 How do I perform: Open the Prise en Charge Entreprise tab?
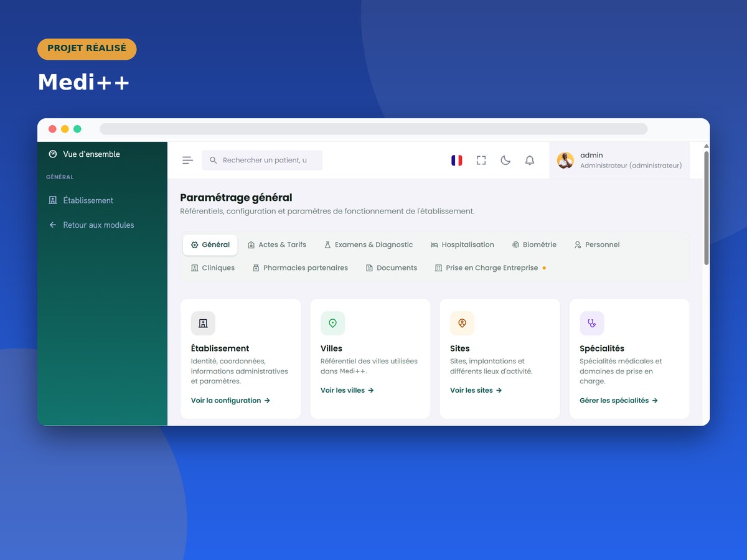coord(491,268)
